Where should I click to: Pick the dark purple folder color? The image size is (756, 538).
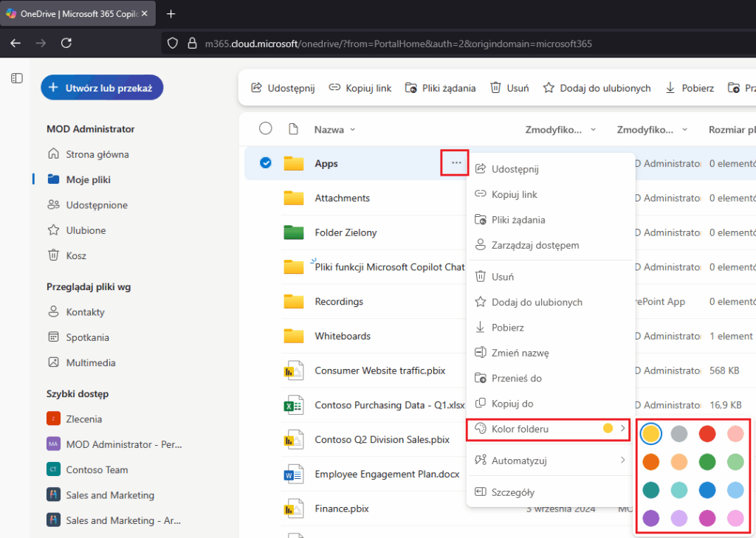651,518
